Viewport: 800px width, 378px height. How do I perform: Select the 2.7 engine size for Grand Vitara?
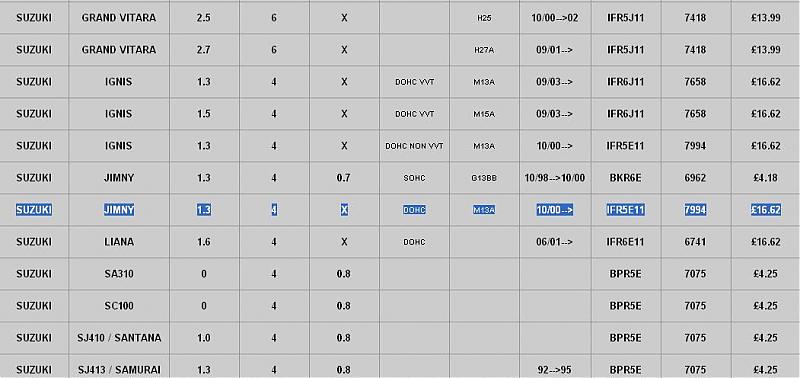[204, 50]
